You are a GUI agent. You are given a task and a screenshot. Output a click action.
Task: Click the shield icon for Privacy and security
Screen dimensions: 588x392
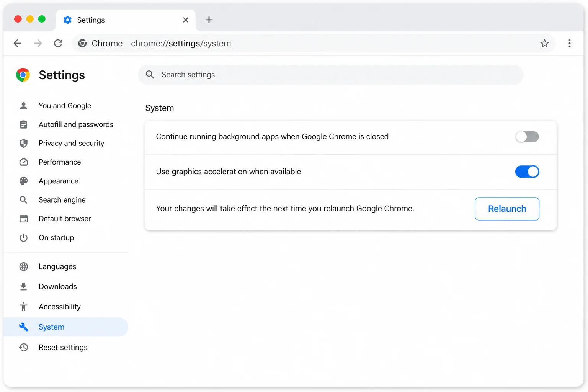(x=23, y=143)
